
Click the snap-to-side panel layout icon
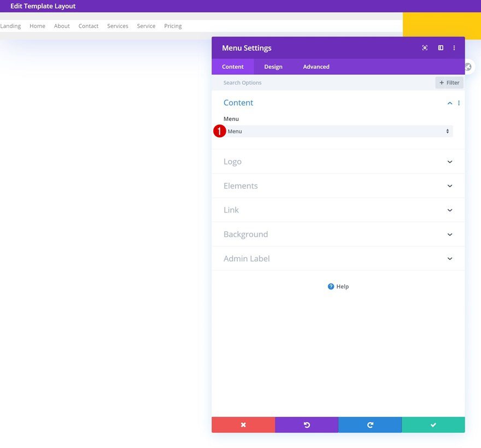click(440, 48)
